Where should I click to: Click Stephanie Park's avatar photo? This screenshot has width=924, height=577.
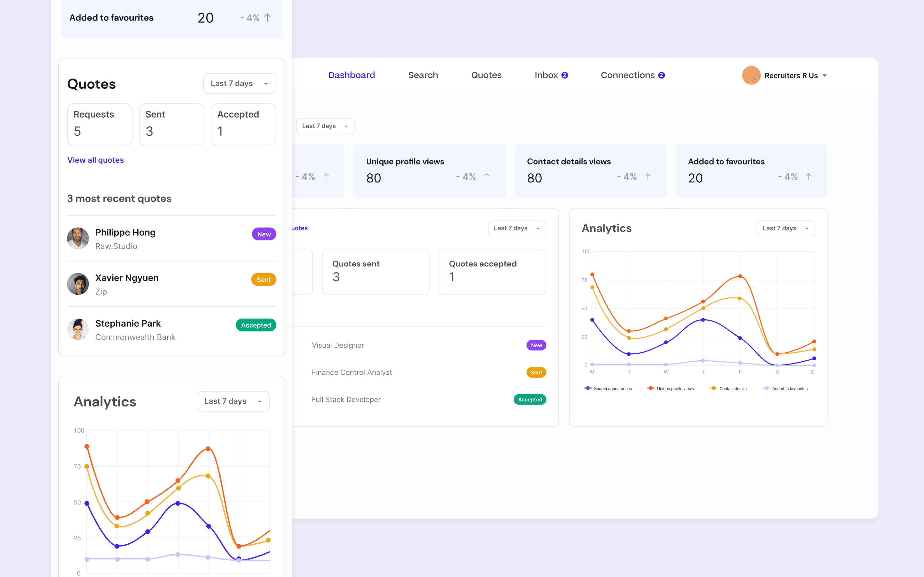pos(78,329)
